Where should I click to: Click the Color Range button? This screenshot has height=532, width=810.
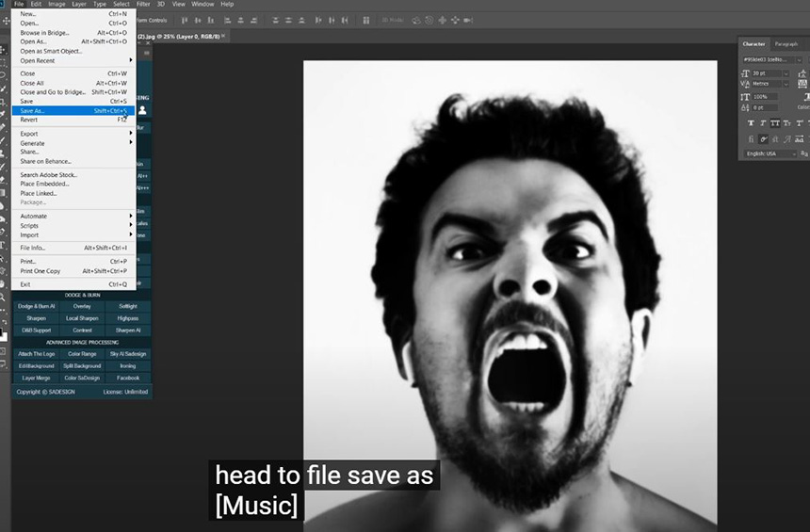point(82,354)
